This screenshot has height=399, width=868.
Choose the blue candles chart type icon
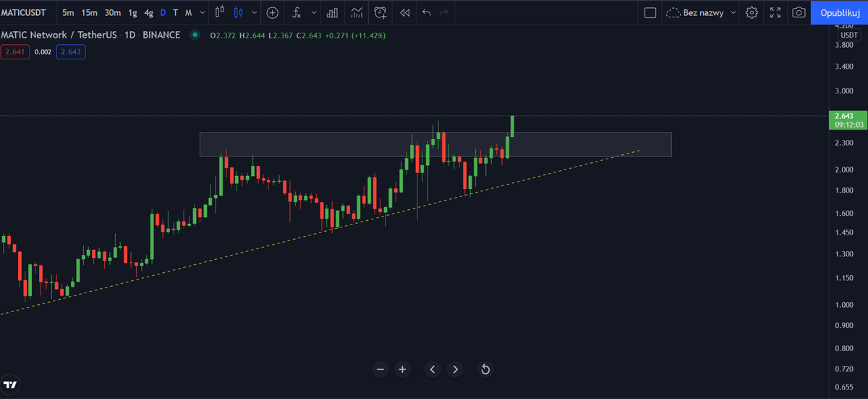[239, 12]
